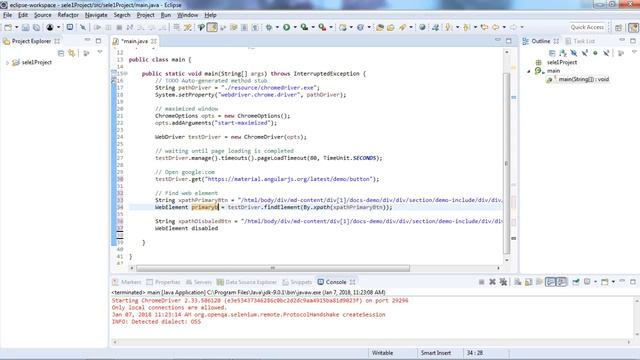Click the New Java Package icon
The image size is (640, 360).
343,27
